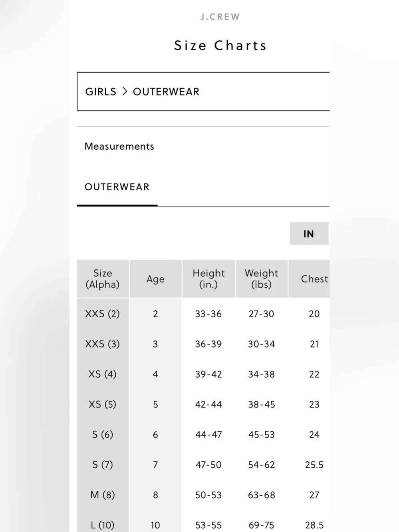Open the GIRLS > OUTERWEAR category selector

203,91
